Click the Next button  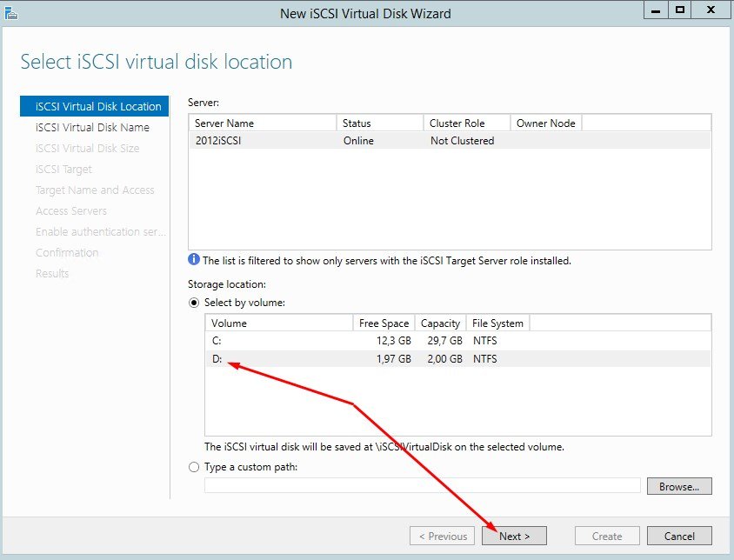point(514,536)
